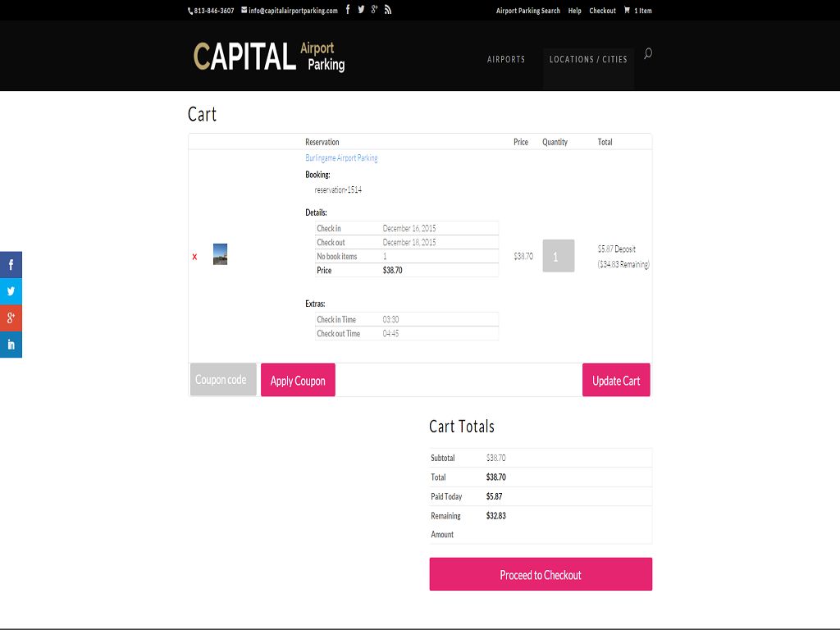The image size is (840, 630).
Task: Click the quantity field showing 1
Action: (x=558, y=256)
